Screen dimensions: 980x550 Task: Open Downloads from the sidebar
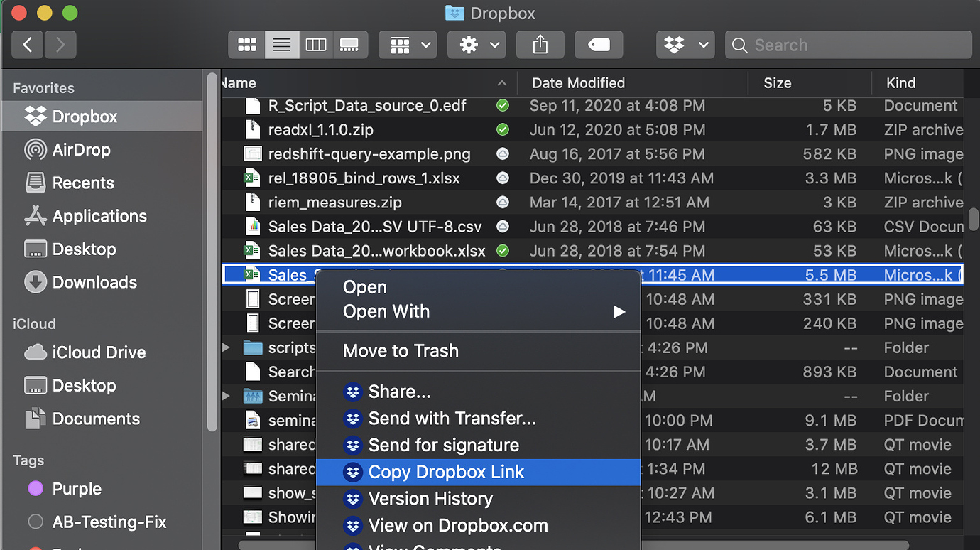point(102,282)
